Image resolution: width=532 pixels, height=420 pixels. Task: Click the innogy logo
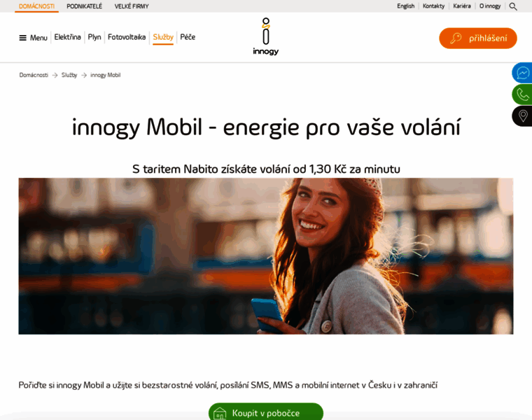coord(266,36)
